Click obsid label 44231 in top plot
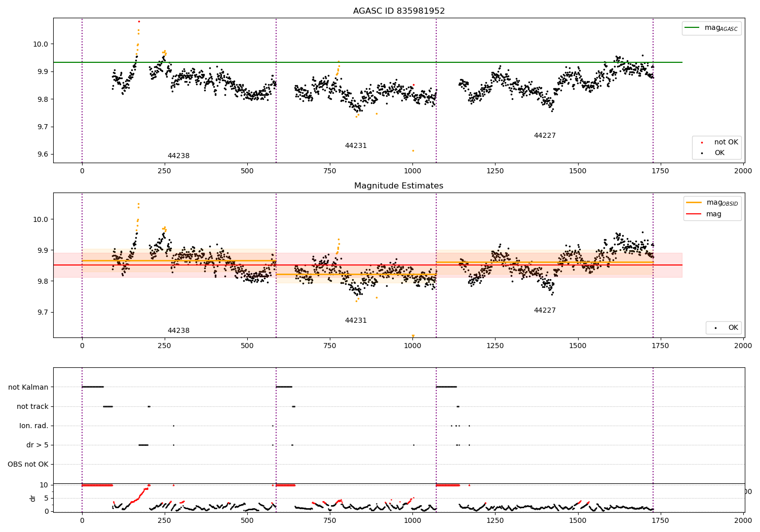The image size is (760, 532). pos(356,146)
